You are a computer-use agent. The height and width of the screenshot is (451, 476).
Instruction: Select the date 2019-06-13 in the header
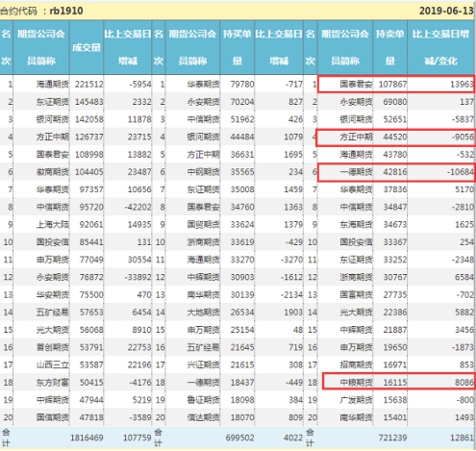coord(446,11)
